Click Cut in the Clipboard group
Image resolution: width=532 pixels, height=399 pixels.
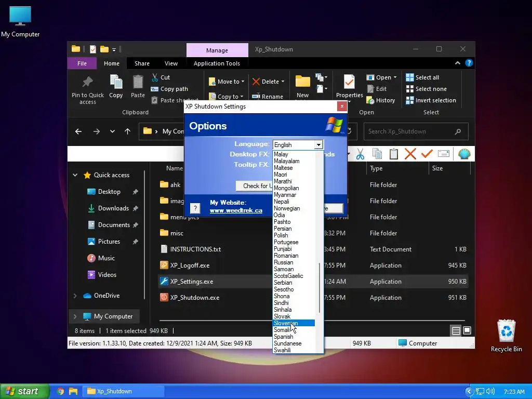[x=161, y=77]
